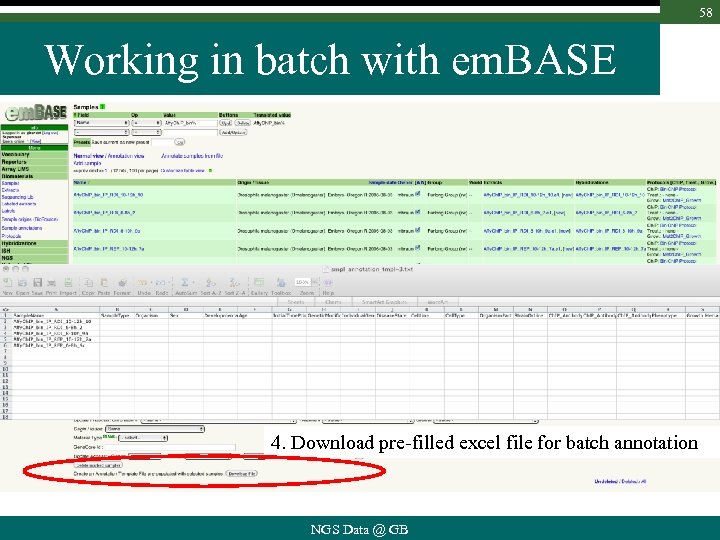Open the operator dropdown in second filter row
This screenshot has width=720, height=540.
pos(146,132)
